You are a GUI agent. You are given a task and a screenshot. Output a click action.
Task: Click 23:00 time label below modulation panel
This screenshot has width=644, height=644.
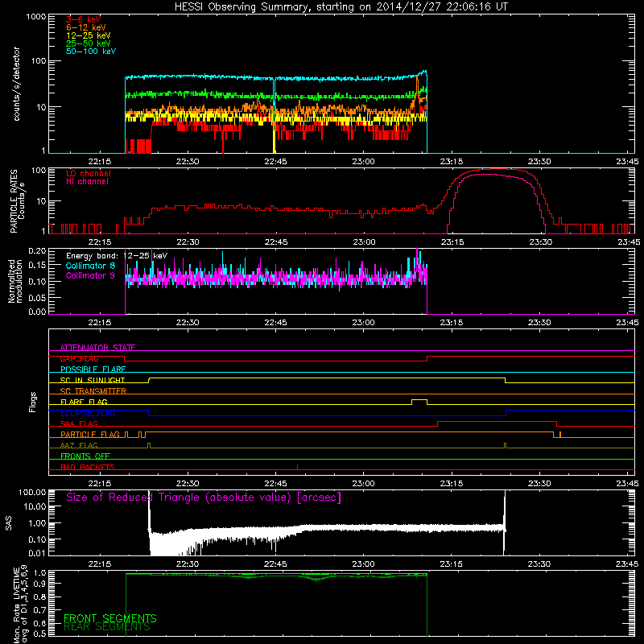(364, 323)
